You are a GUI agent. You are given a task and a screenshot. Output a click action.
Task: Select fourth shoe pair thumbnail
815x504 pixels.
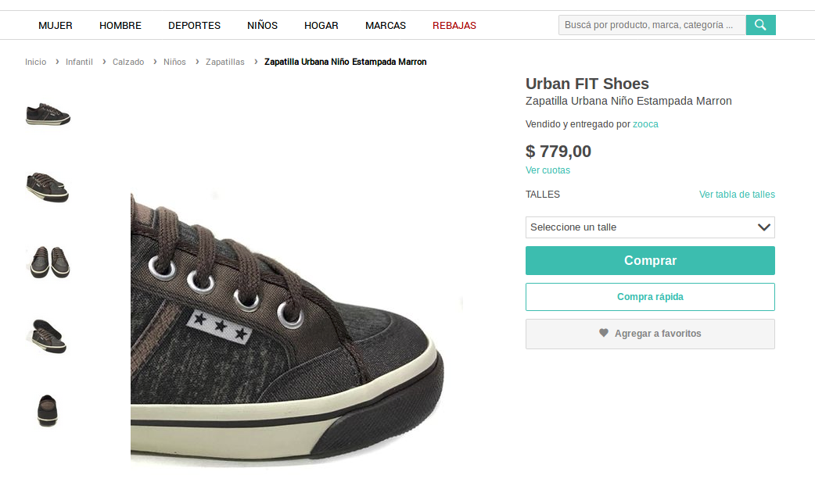point(48,335)
